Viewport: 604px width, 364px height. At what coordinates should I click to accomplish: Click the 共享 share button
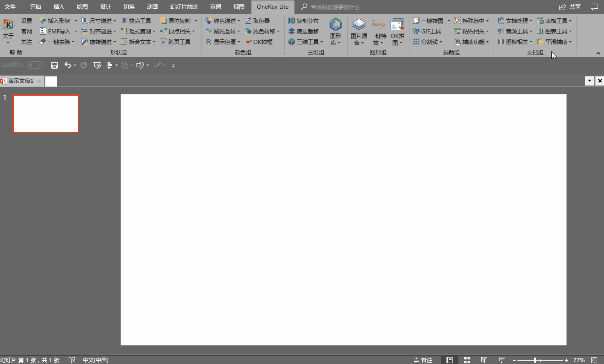[570, 7]
